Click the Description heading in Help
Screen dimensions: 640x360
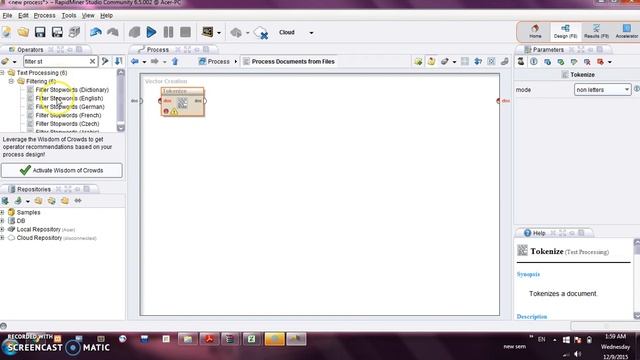(x=532, y=316)
